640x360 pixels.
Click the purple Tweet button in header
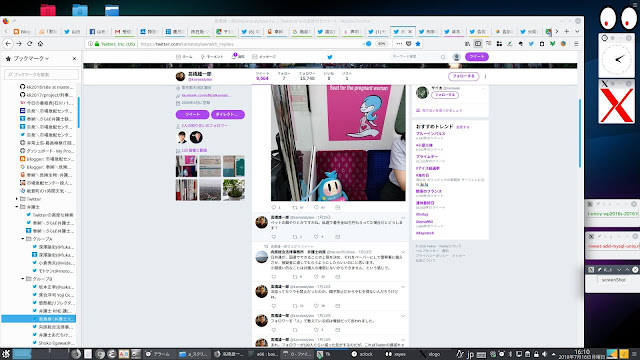[x=477, y=57]
